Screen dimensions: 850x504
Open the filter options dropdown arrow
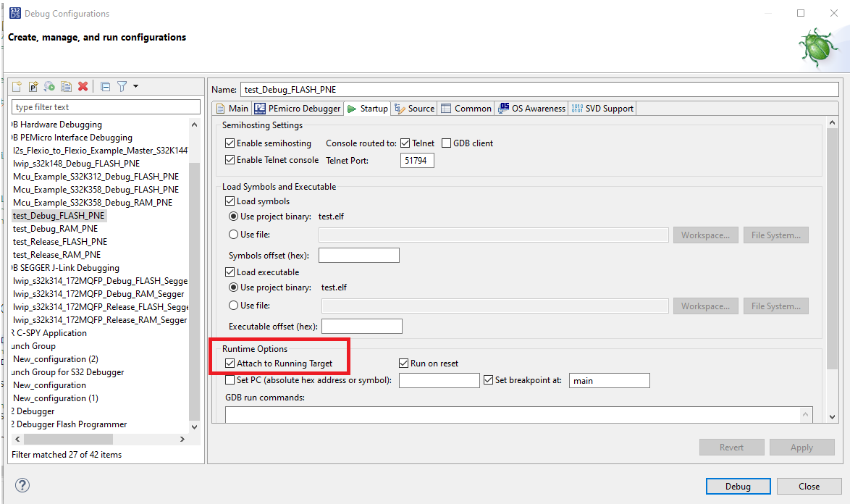click(x=135, y=86)
